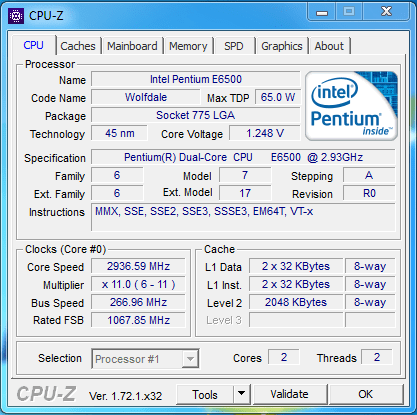Click the maximize button in title bar
Image resolution: width=417 pixels, height=415 pixels.
point(349,12)
